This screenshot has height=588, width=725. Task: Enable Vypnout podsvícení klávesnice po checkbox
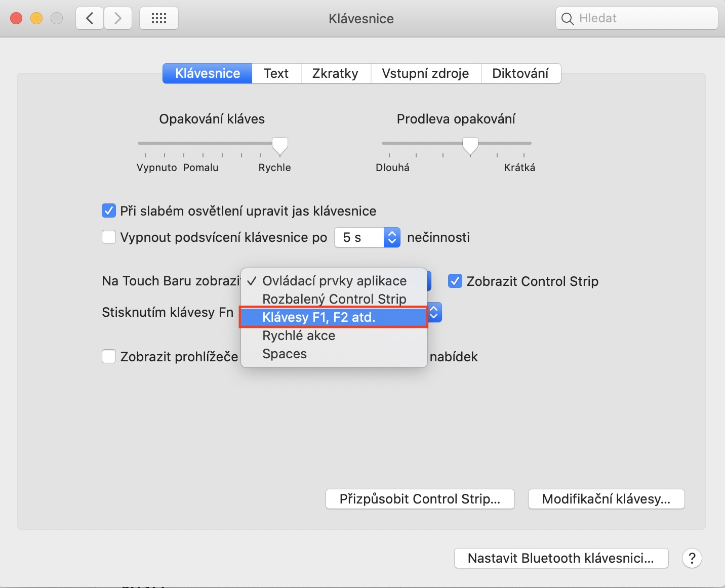point(109,237)
